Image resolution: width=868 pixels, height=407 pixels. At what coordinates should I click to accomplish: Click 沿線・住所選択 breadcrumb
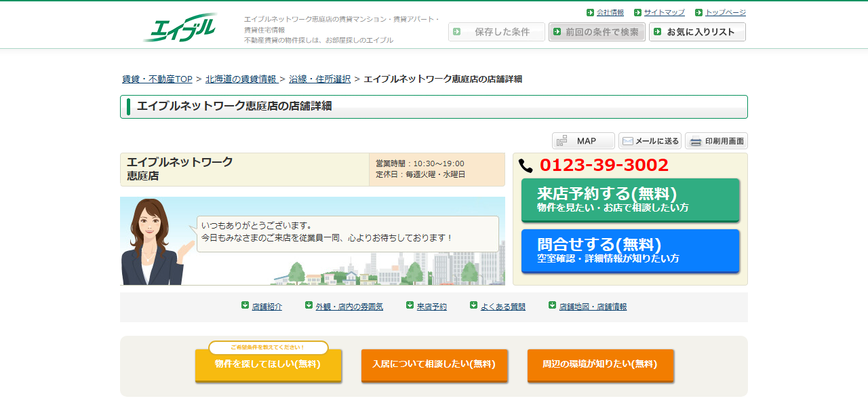(x=319, y=79)
